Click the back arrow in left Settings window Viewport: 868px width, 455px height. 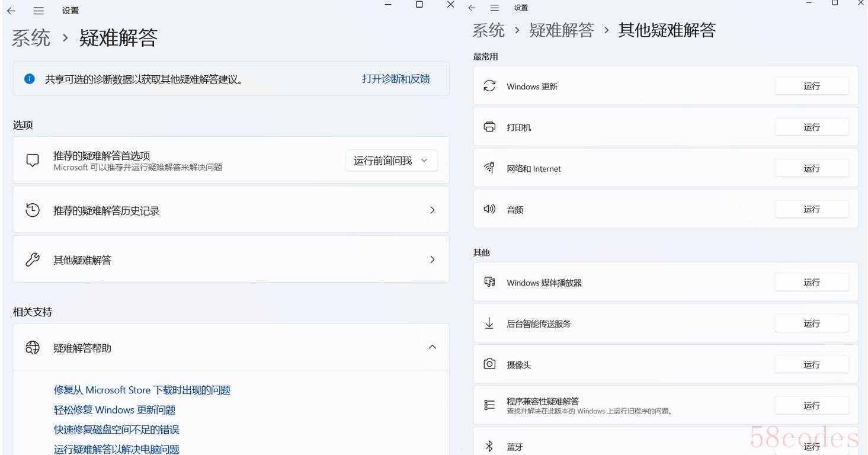click(11, 11)
